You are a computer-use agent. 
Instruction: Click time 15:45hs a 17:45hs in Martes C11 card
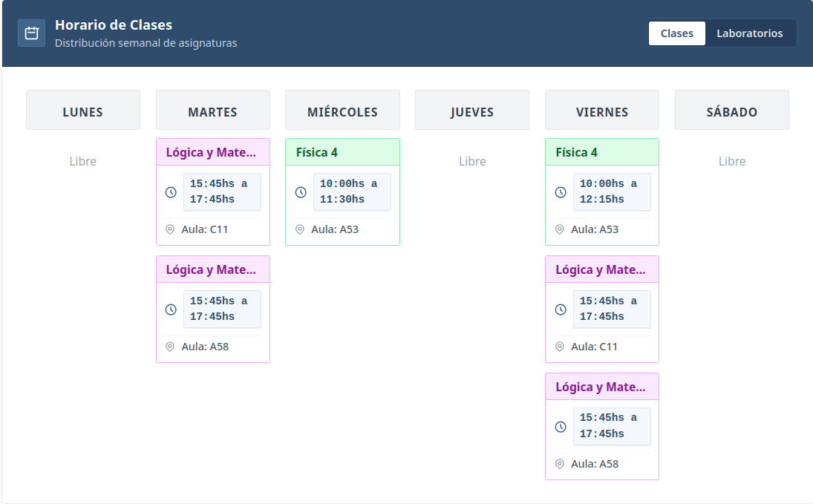click(x=222, y=192)
